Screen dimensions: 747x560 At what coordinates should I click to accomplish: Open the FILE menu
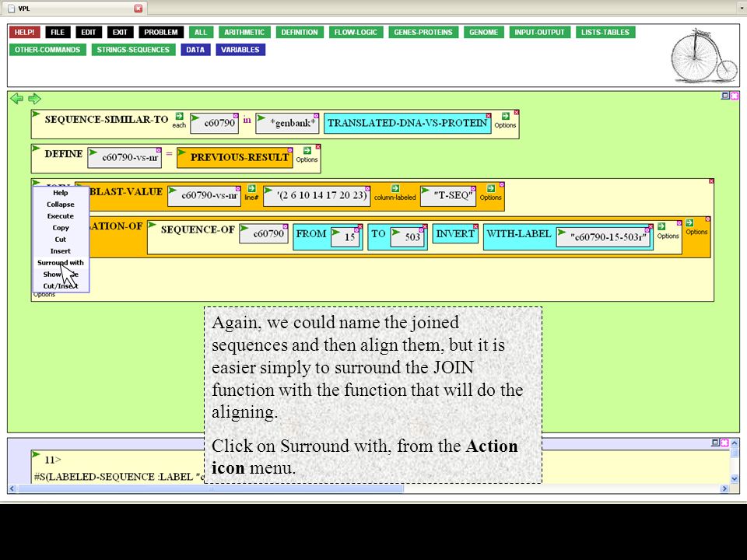pyautogui.click(x=58, y=33)
